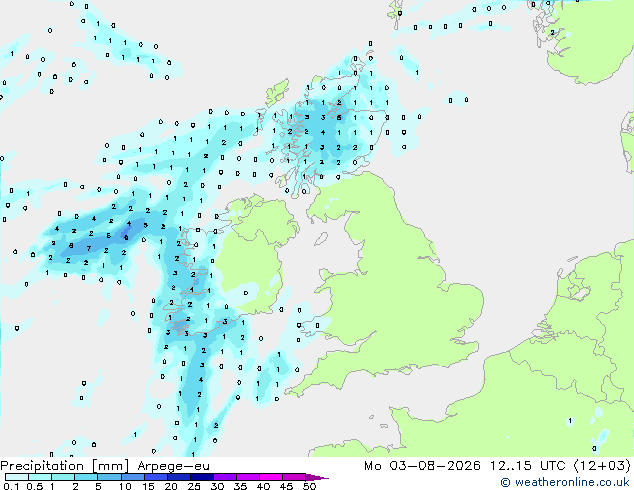Click the legend label '50'
The width and height of the screenshot is (634, 490).
(309, 486)
